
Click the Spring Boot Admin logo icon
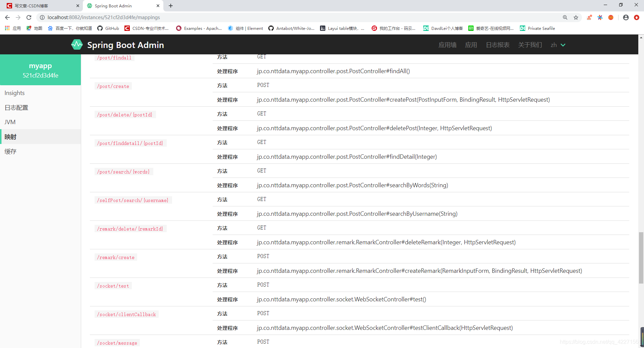pos(76,44)
